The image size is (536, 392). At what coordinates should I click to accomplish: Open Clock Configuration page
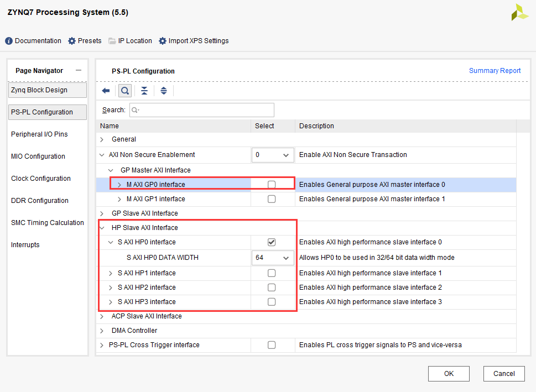point(41,179)
